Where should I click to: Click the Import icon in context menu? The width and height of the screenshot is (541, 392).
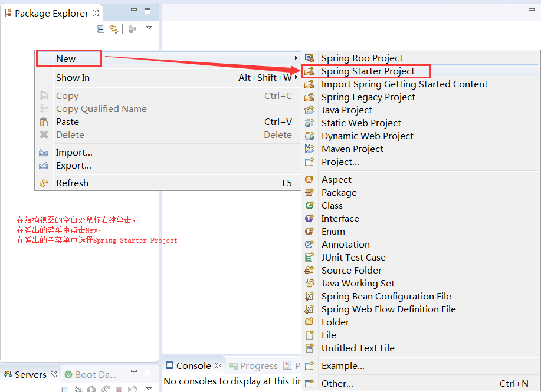coord(44,153)
